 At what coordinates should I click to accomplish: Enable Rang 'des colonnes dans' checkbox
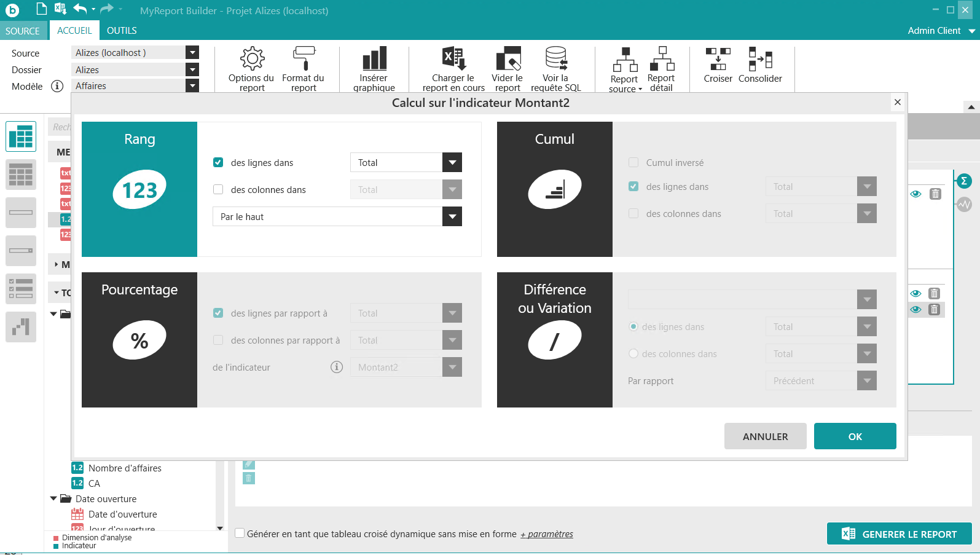coord(218,190)
